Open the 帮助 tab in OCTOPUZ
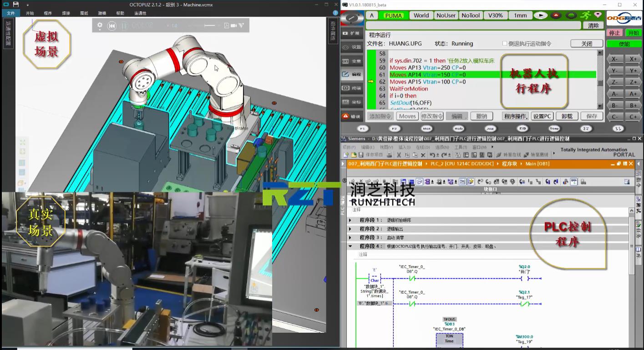Viewport: 644px width, 350px height. (120, 13)
